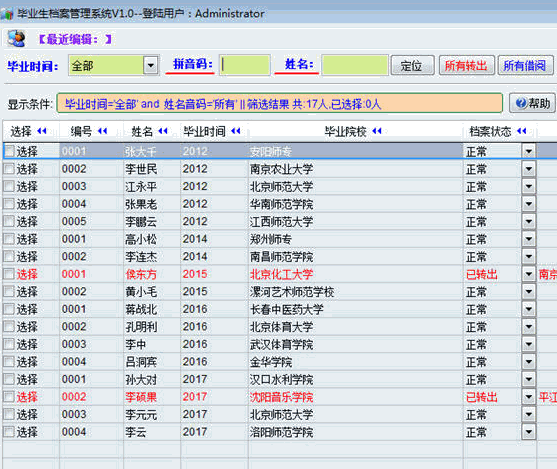
Task: Check the box for 李鹏云 row
Action: pyautogui.click(x=9, y=221)
